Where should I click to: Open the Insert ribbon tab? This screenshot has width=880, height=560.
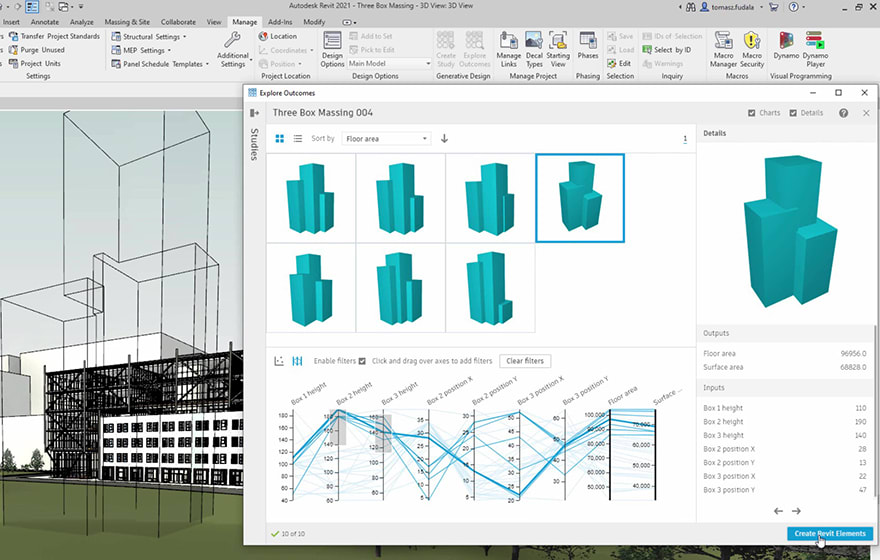click(x=11, y=22)
